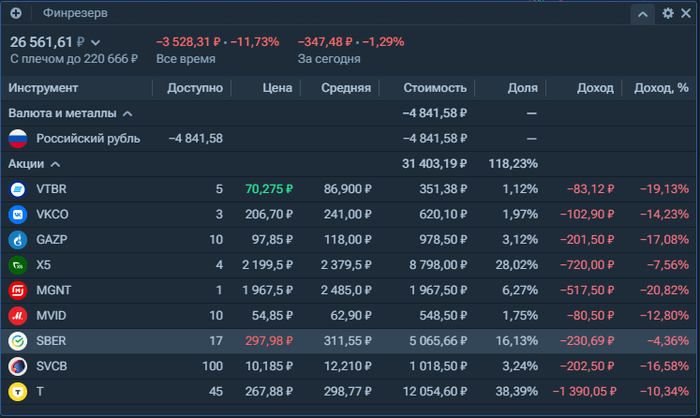
Task: Click the VKCO logo icon
Action: (18, 214)
